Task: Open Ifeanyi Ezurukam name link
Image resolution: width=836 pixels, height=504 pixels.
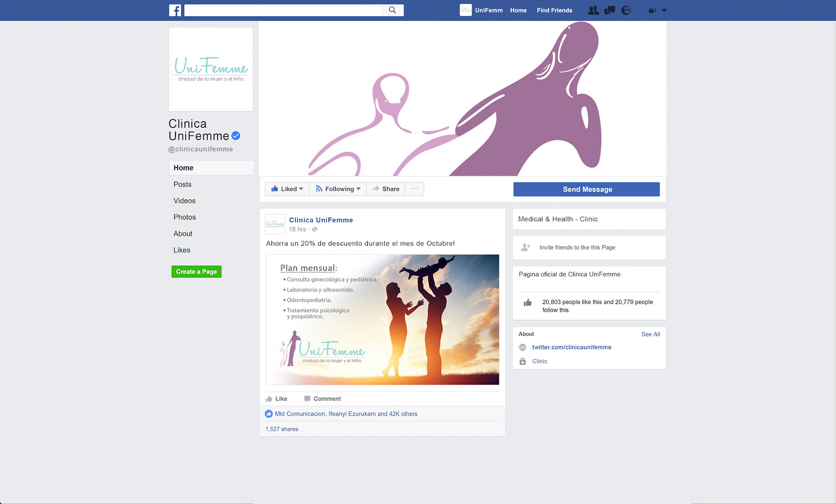Action: pos(352,414)
